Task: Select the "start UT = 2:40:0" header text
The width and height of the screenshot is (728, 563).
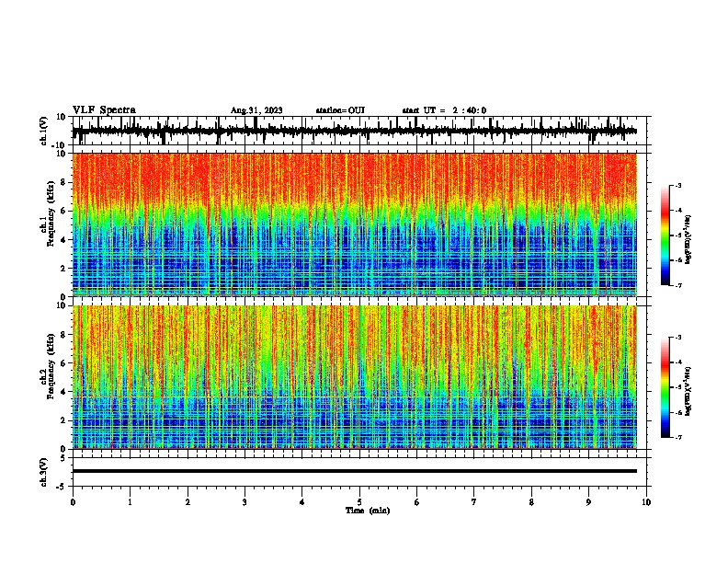Action: click(444, 110)
